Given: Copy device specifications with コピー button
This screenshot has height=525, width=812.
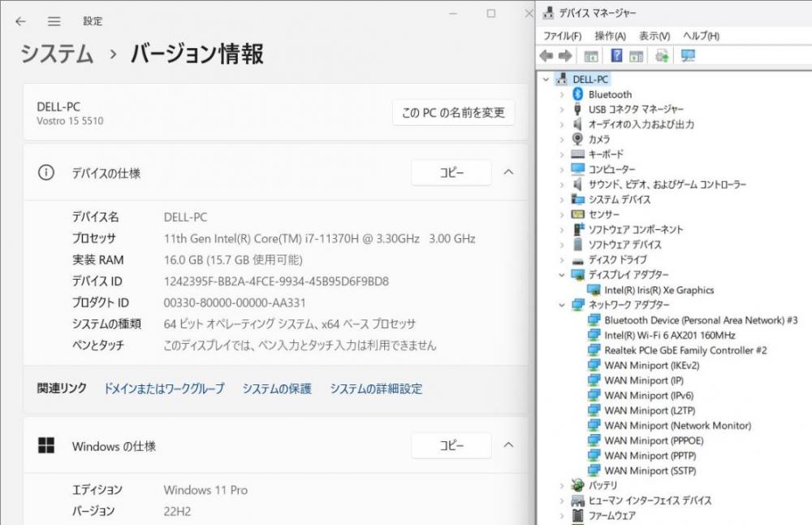Looking at the screenshot, I should pyautogui.click(x=451, y=172).
